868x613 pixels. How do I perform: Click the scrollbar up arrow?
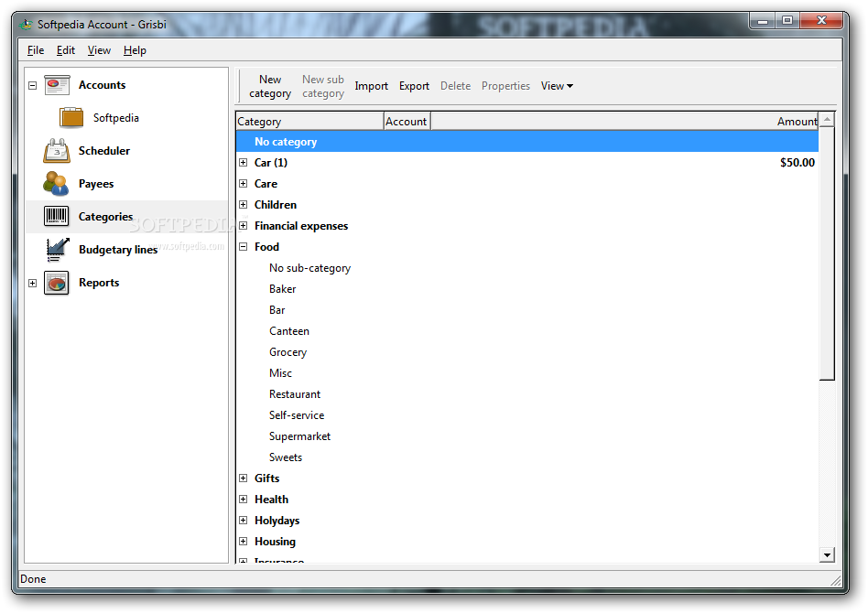coord(827,120)
